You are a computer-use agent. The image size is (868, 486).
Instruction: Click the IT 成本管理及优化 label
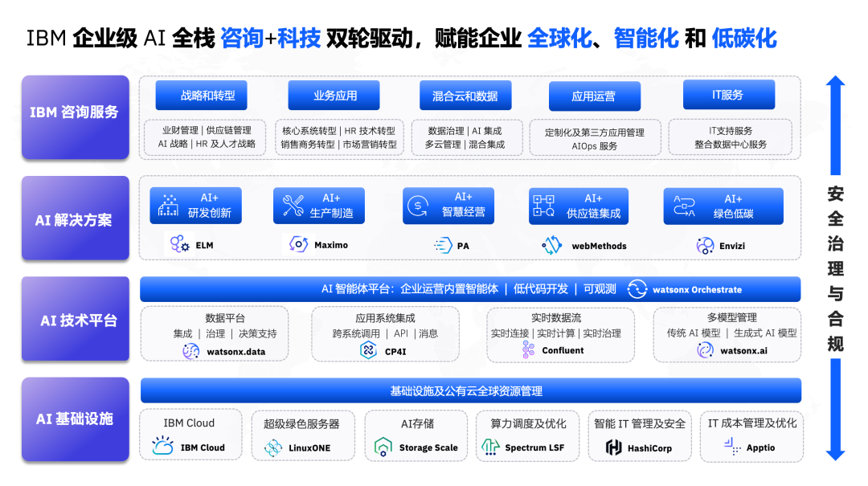point(751,423)
